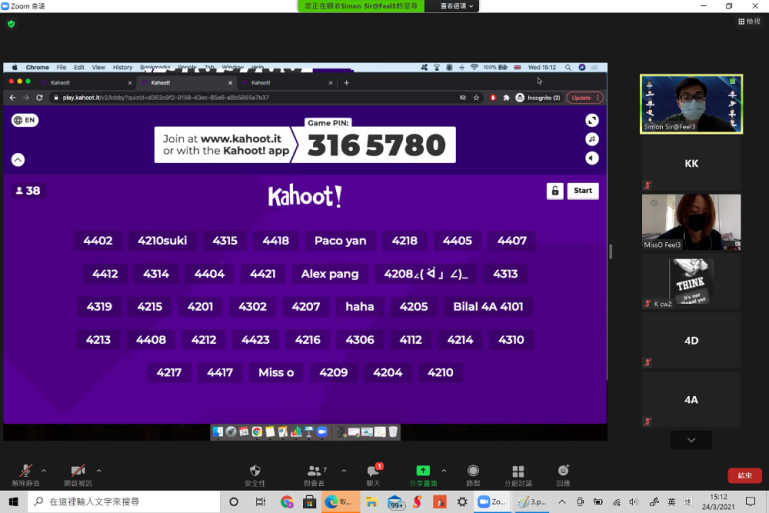
Task: Click play.kahoot.it address bar
Action: pyautogui.click(x=254, y=98)
